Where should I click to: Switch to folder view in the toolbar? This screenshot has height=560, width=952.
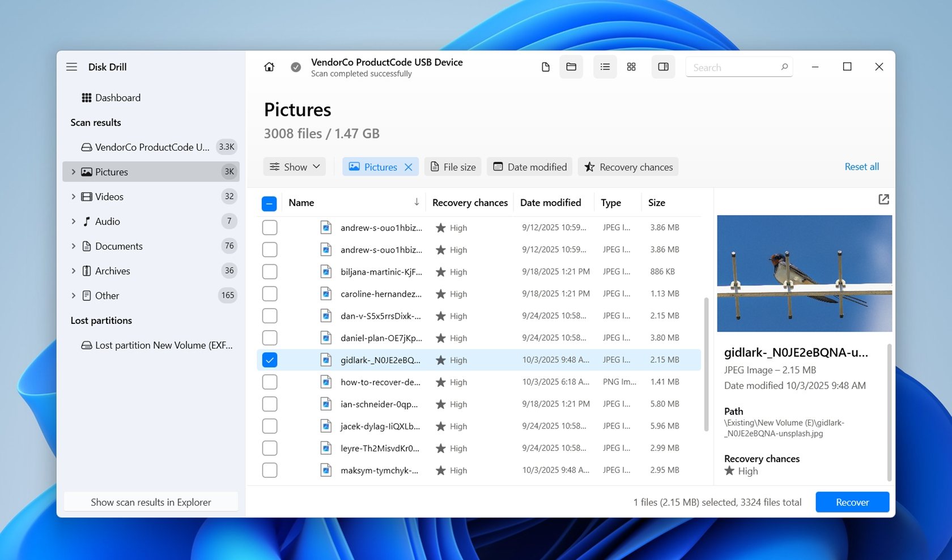pyautogui.click(x=571, y=67)
